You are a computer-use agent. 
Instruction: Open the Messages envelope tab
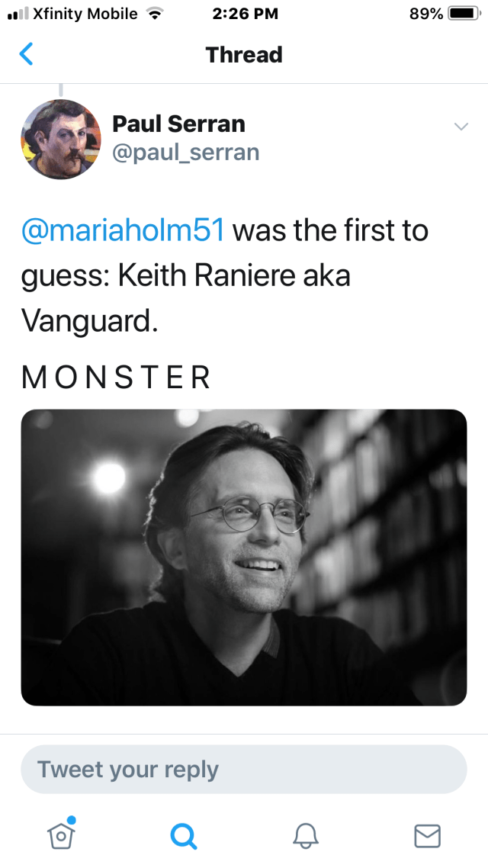click(x=427, y=836)
